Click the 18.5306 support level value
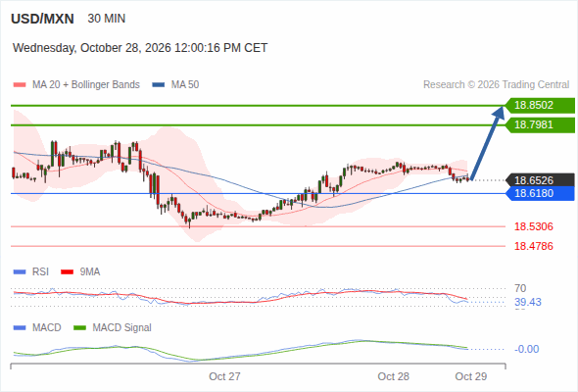This screenshot has width=578, height=392. (x=534, y=226)
